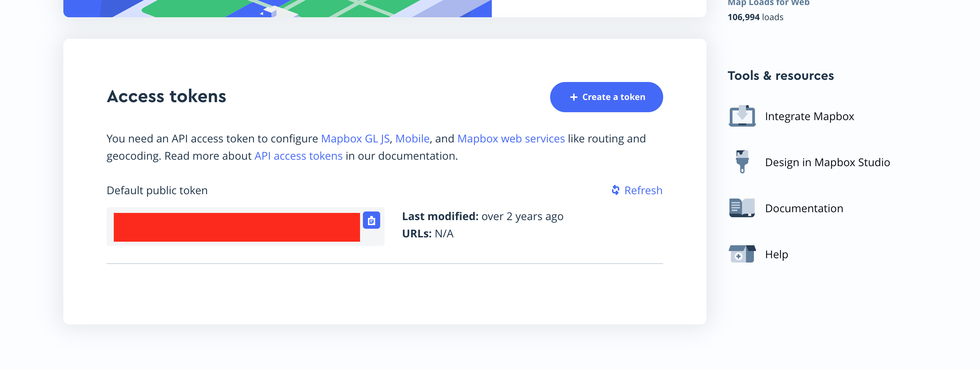Copy the default public token to clipboard
Image resolution: width=980 pixels, height=369 pixels.
coord(371,220)
